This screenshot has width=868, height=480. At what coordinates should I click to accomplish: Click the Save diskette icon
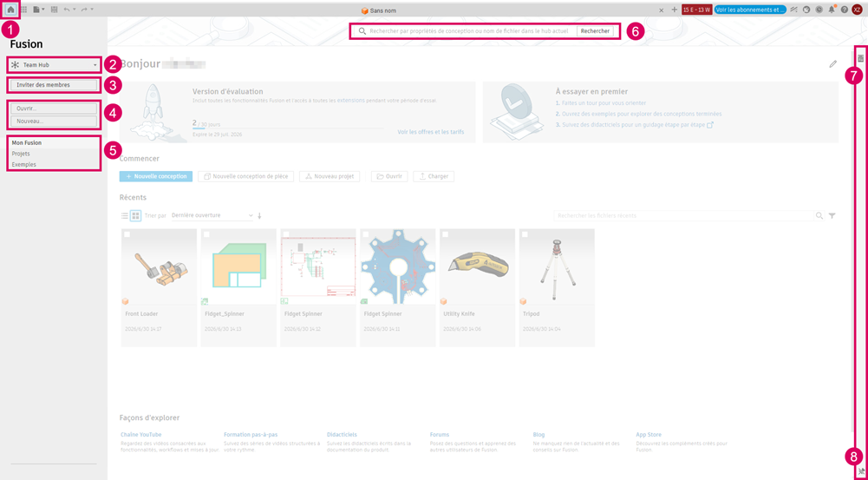pos(54,10)
